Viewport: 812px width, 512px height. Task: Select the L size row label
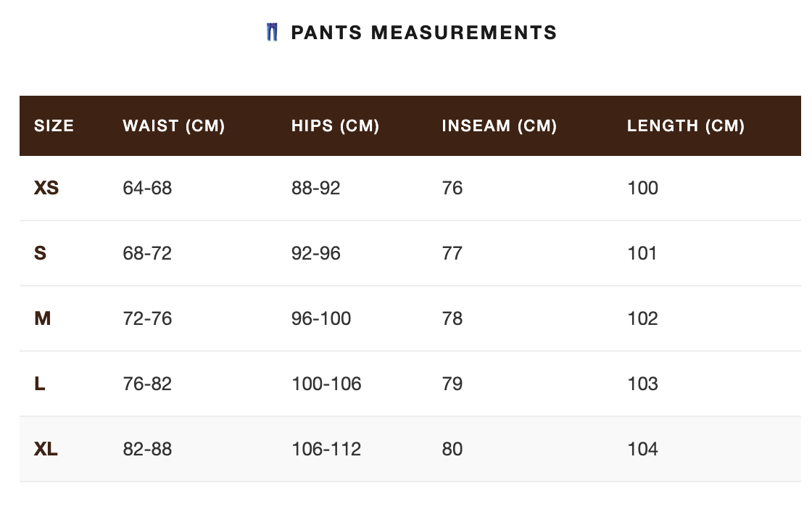coord(39,384)
